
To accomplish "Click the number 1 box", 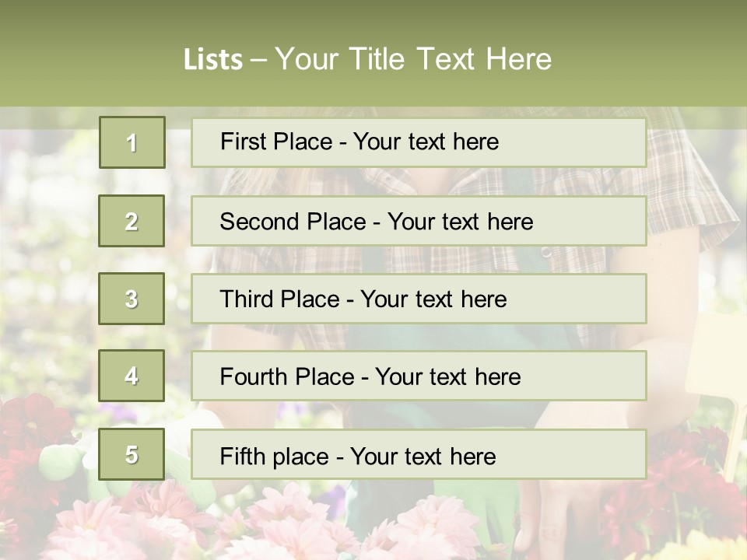I will 132,142.
